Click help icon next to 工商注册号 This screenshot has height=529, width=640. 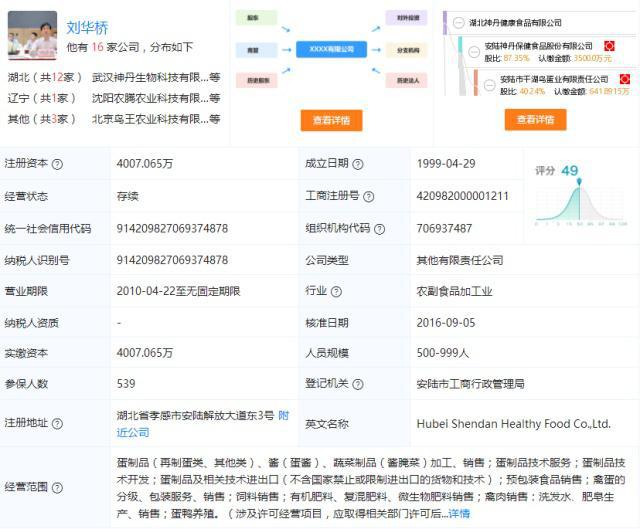[x=369, y=197]
